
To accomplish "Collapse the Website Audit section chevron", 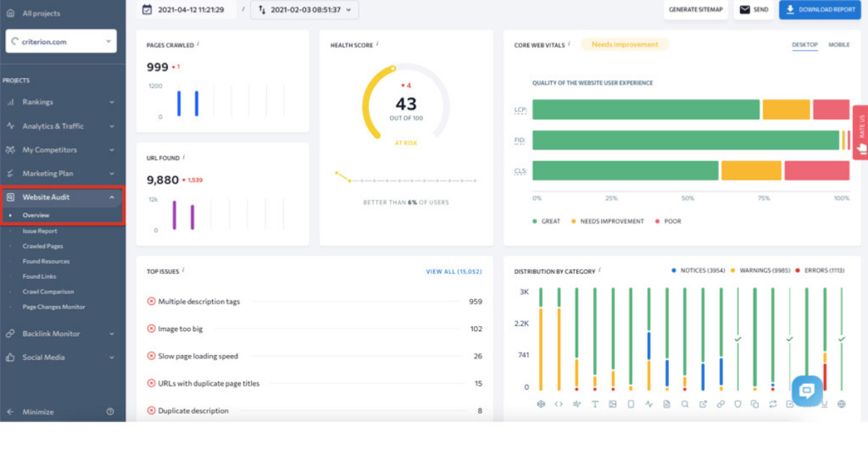I will (112, 197).
